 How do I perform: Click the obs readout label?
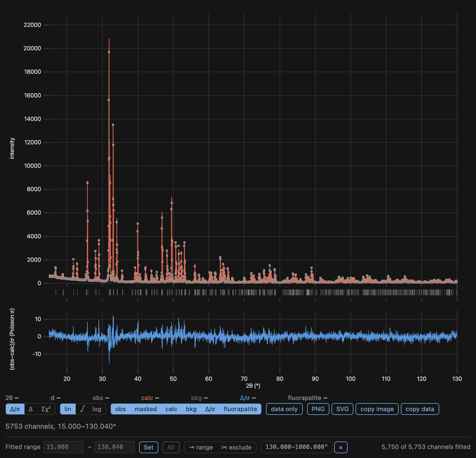[x=98, y=398]
